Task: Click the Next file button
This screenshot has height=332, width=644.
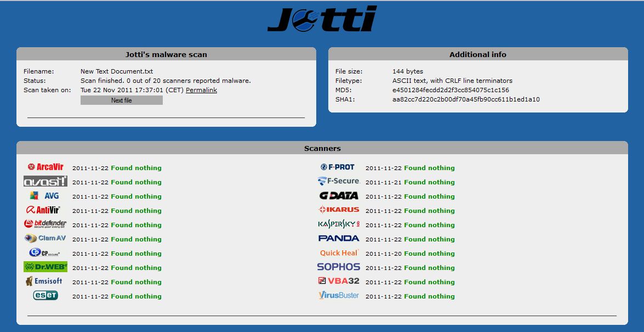Action: point(122,100)
